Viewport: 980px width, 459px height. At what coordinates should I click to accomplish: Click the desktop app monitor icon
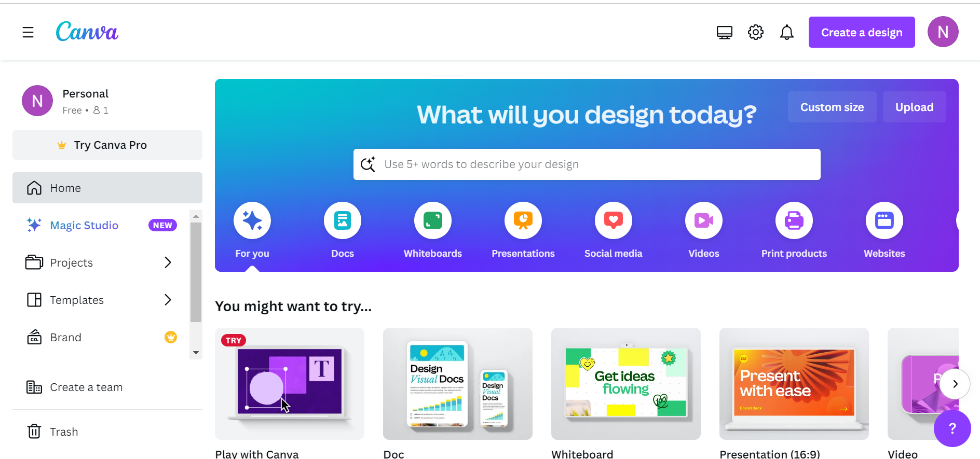pos(724,32)
